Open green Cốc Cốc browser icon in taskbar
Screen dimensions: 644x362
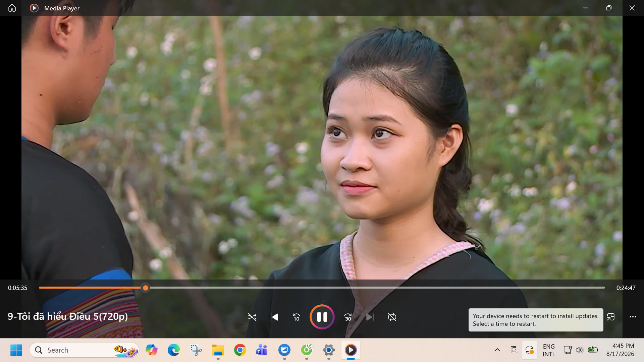coord(307,350)
